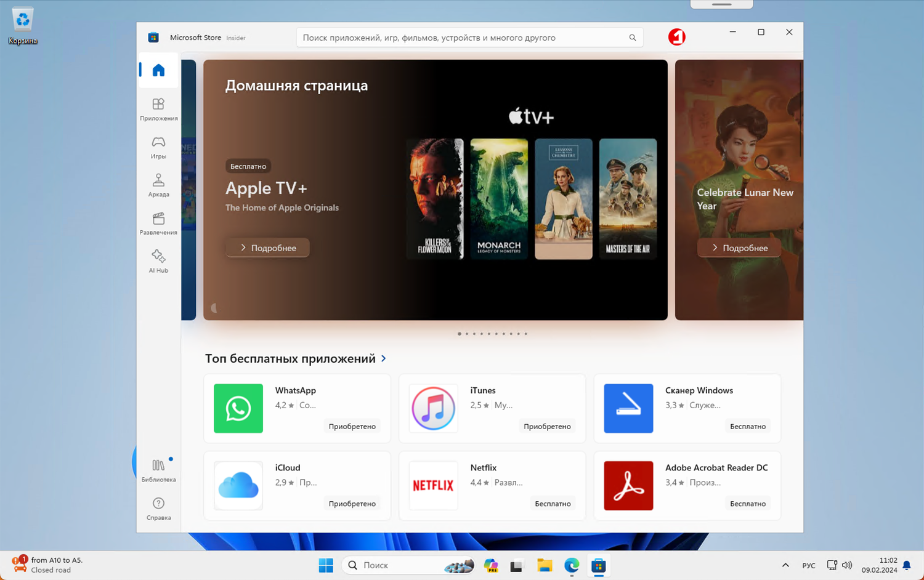924x580 pixels.
Task: Click Подробнее on the Celebrate Lunar New Year banner
Action: (x=739, y=248)
